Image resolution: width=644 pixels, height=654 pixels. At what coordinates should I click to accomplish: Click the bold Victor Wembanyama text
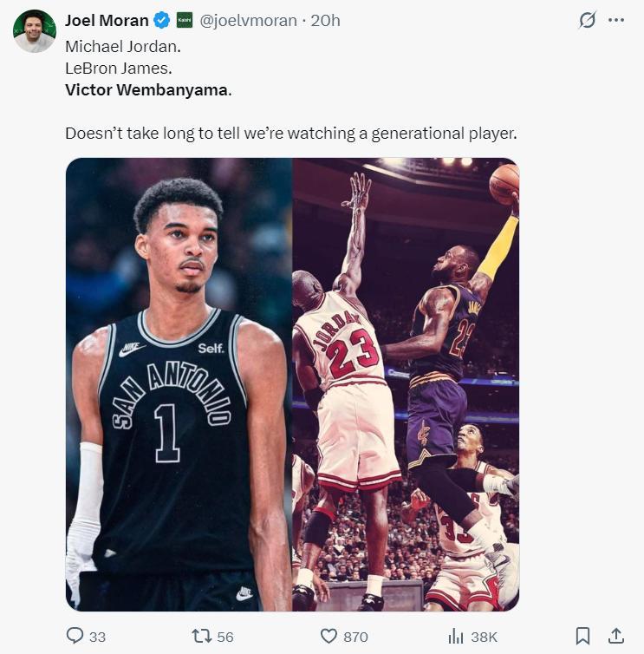tap(147, 89)
